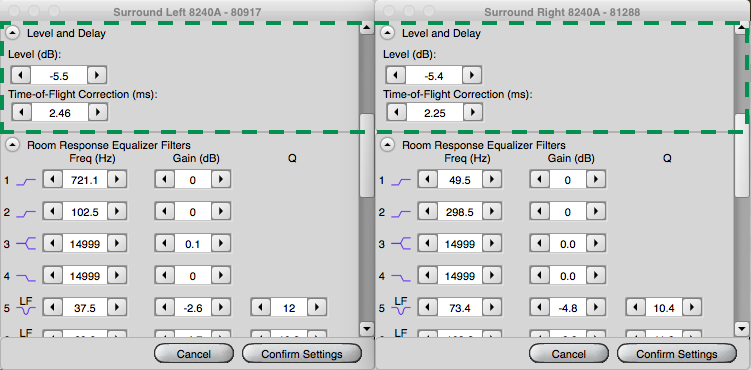The image size is (751, 370).
Task: Confirm Settings in Surround Left window
Action: 302,354
